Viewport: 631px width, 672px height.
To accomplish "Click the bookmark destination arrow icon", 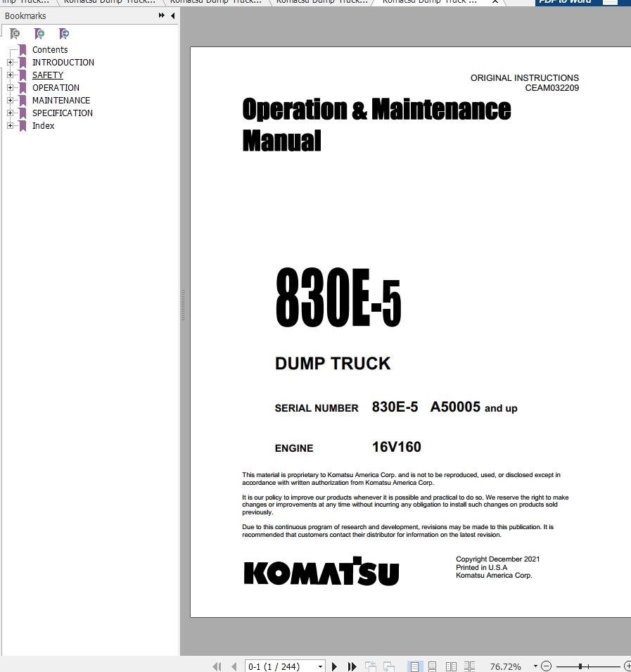I will pyautogui.click(x=64, y=34).
